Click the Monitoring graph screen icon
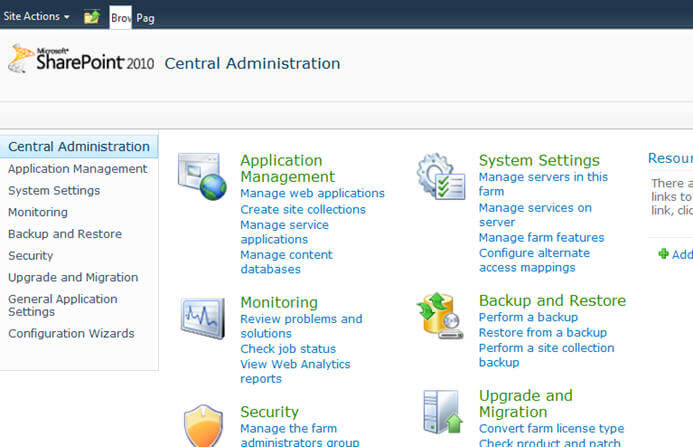The image size is (693, 447). [x=203, y=318]
